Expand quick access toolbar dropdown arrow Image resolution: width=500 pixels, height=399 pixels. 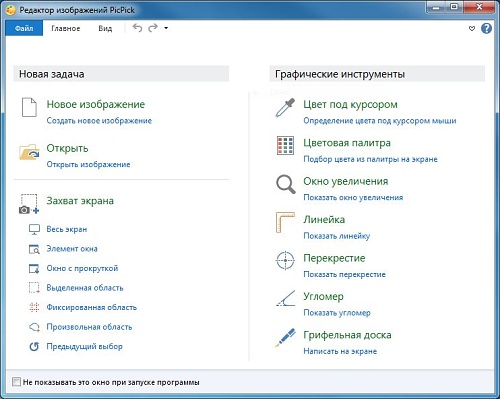pyautogui.click(x=166, y=28)
